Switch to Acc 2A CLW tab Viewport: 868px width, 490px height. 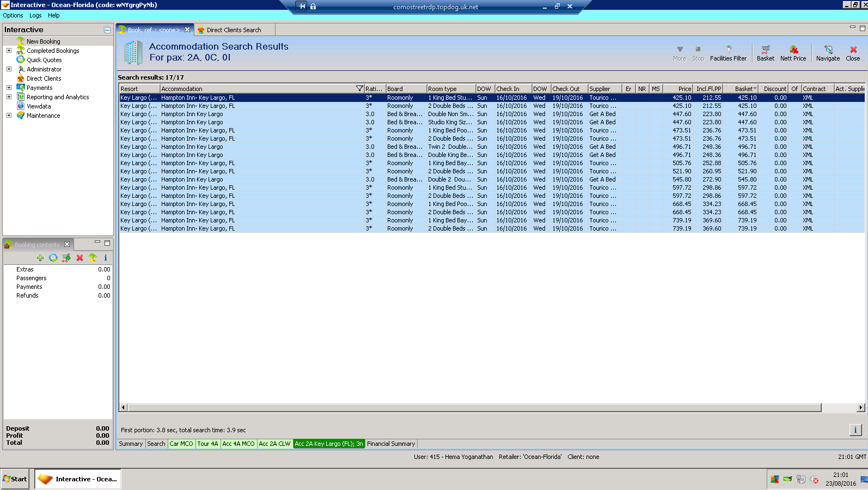click(x=275, y=444)
